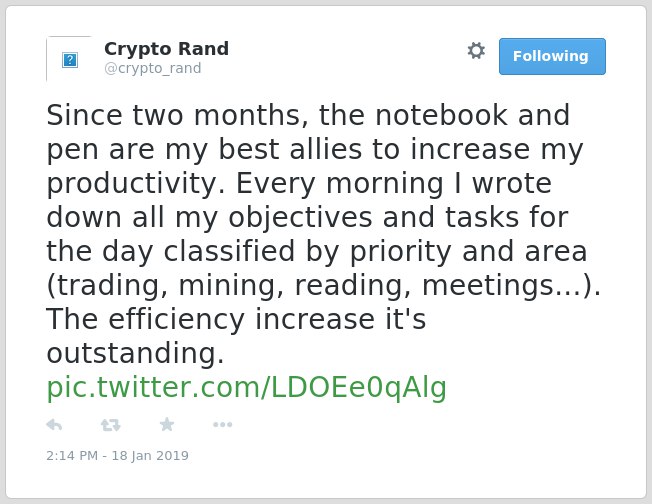Visit the @crypto_rand handle link
The width and height of the screenshot is (652, 504).
(x=153, y=68)
